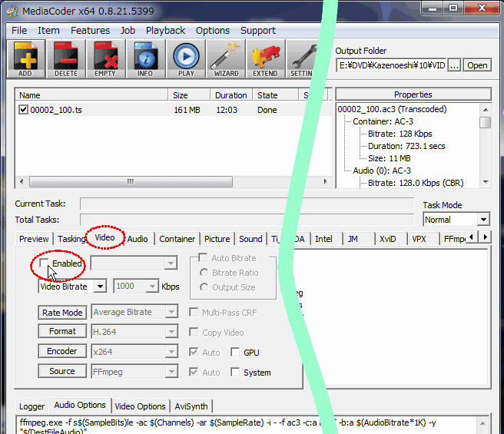Switch to the Audio tab
This screenshot has height=434, width=504.
138,239
